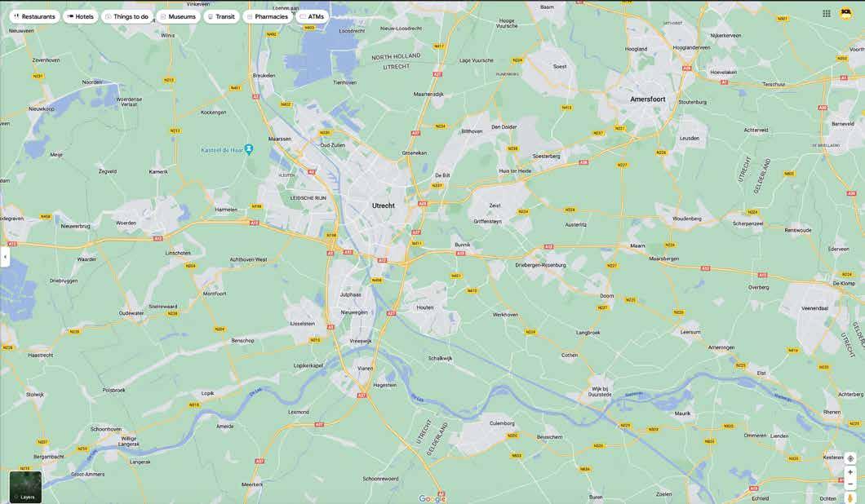
Task: Click the Oudewater town label
Action: click(x=131, y=313)
